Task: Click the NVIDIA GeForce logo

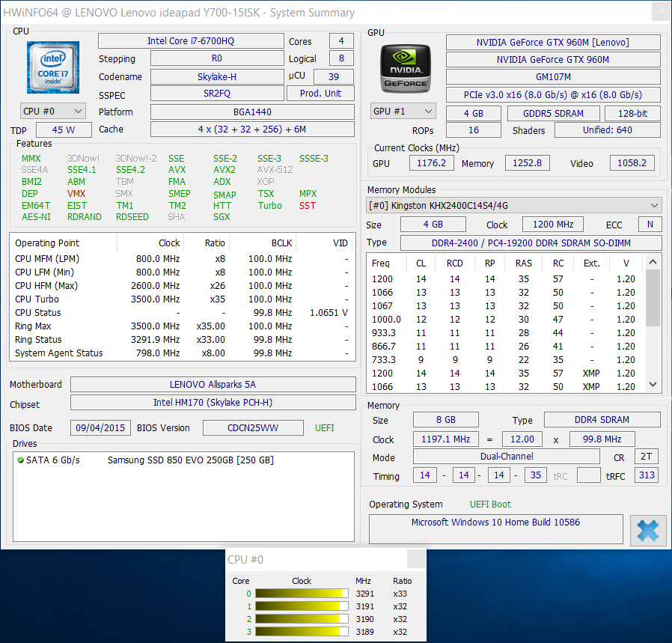Action: 405,69
